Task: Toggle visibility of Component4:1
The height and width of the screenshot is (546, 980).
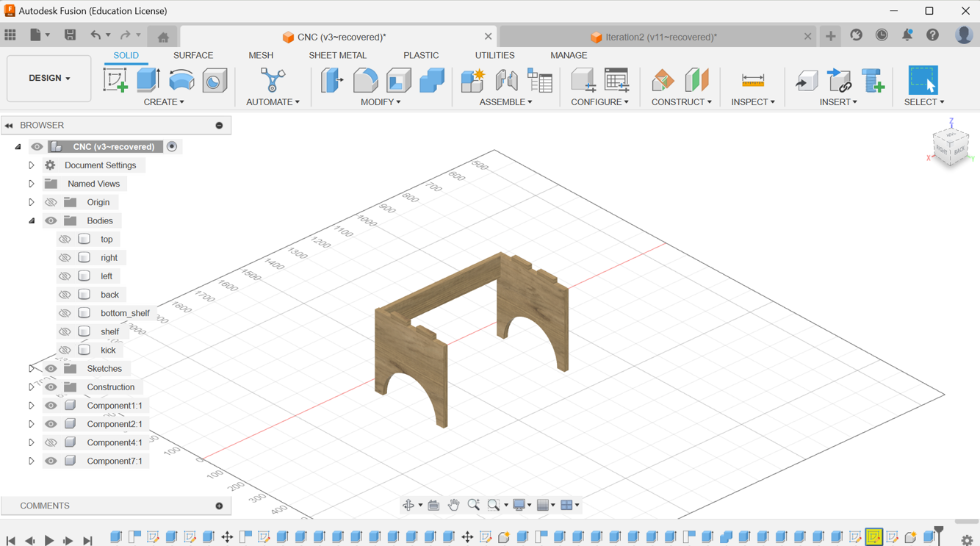Action: (51, 442)
